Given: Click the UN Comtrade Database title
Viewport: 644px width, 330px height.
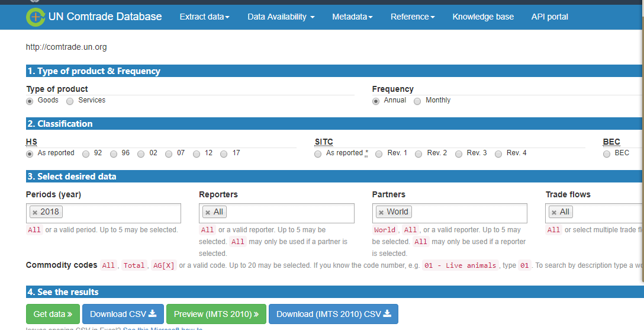Looking at the screenshot, I should (x=105, y=17).
